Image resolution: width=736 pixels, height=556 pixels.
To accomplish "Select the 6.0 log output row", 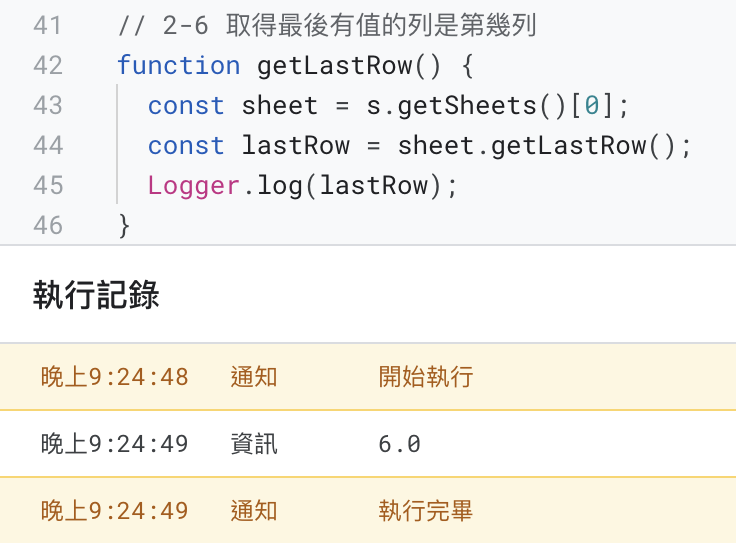I will click(x=368, y=444).
